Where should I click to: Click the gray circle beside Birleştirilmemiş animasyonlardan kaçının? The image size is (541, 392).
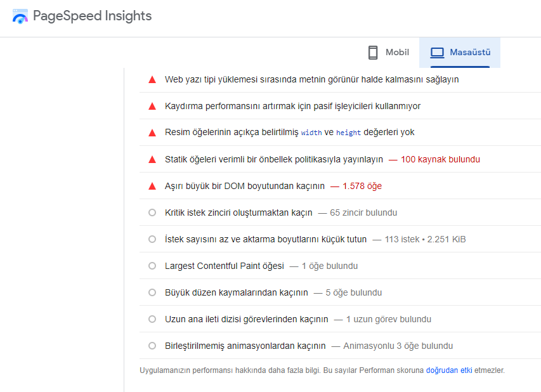(x=152, y=346)
